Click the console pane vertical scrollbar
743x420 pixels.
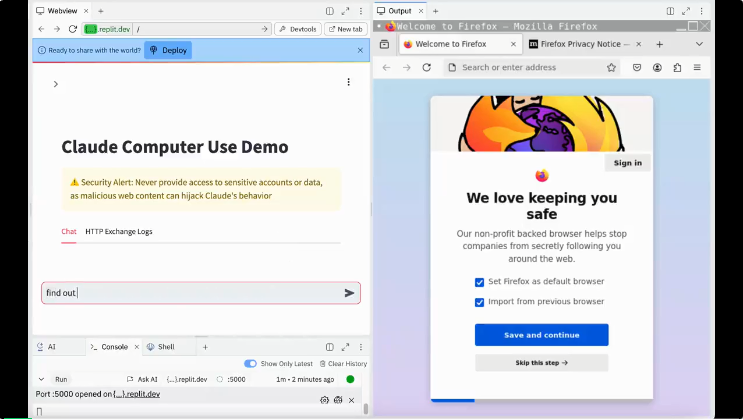click(365, 408)
